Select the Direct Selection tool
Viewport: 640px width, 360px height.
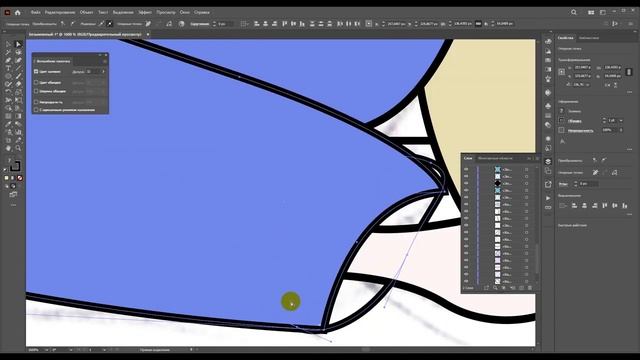18,44
